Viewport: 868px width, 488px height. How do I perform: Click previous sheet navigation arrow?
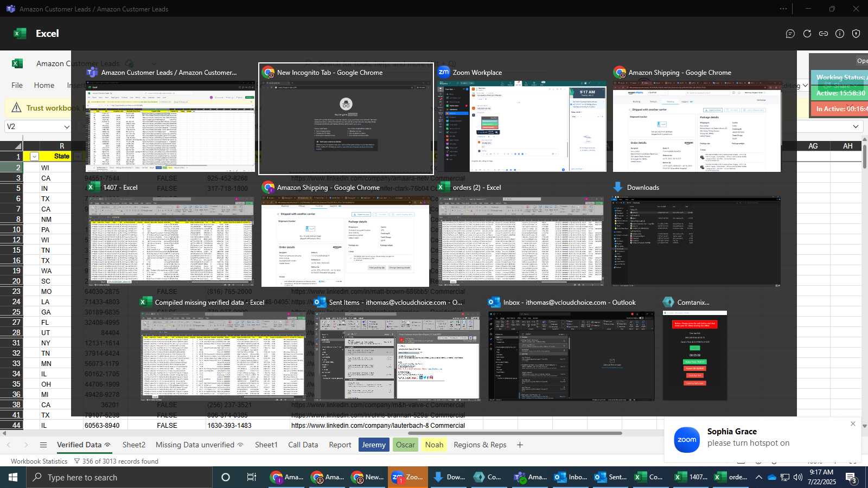pos(8,445)
